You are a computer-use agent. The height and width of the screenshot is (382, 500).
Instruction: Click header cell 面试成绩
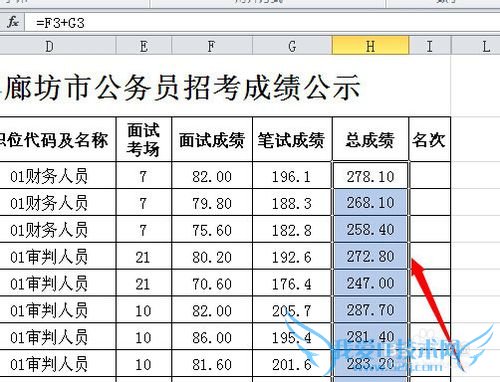pyautogui.click(x=212, y=139)
